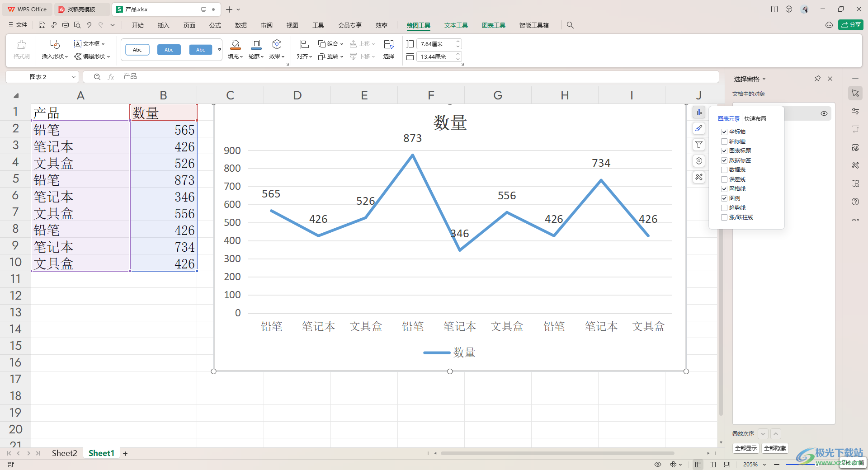
Task: Uncheck the 数据标签 checkbox
Action: tap(724, 160)
